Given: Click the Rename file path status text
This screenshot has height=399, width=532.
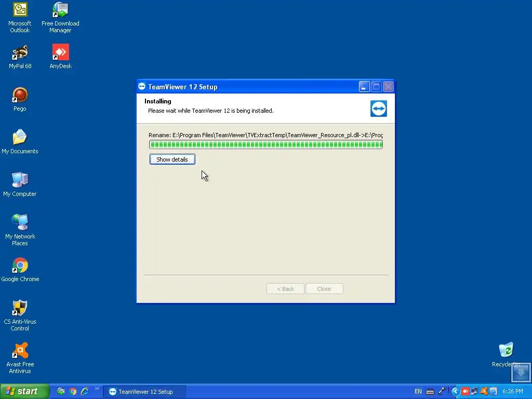Looking at the screenshot, I should pyautogui.click(x=265, y=135).
